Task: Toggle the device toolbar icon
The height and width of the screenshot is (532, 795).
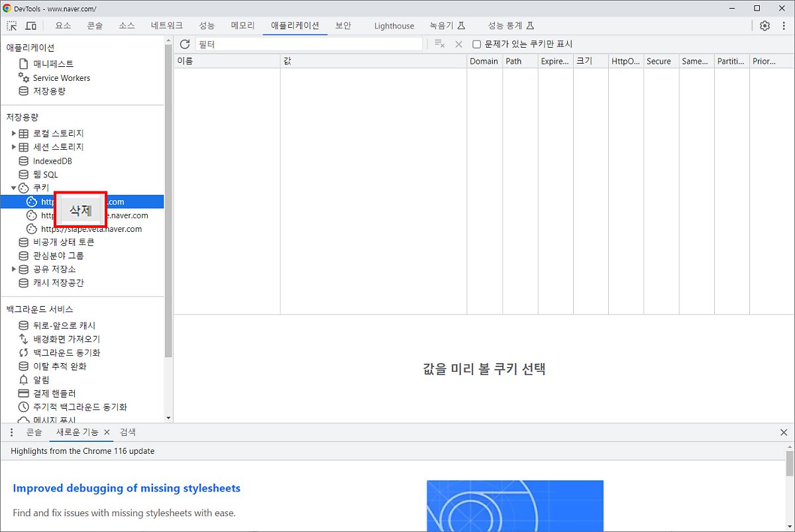Action: point(30,26)
